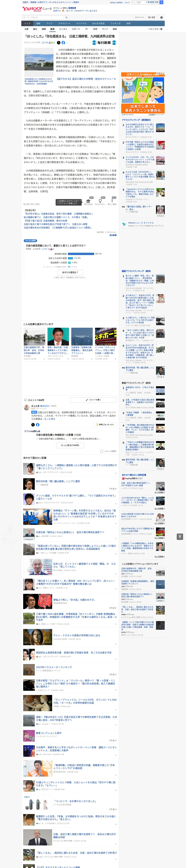Open settings gear icon in header
Screen dimensions: 186x868
click(x=161, y=18)
